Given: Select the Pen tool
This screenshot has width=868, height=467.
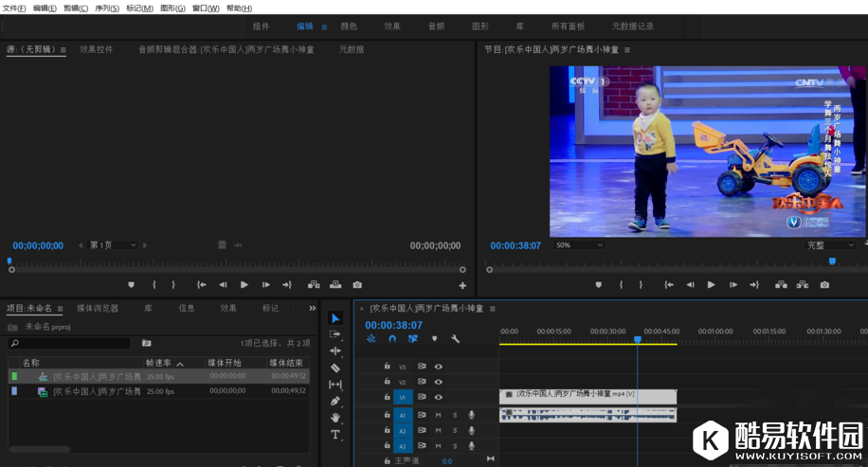Looking at the screenshot, I should pos(335,401).
